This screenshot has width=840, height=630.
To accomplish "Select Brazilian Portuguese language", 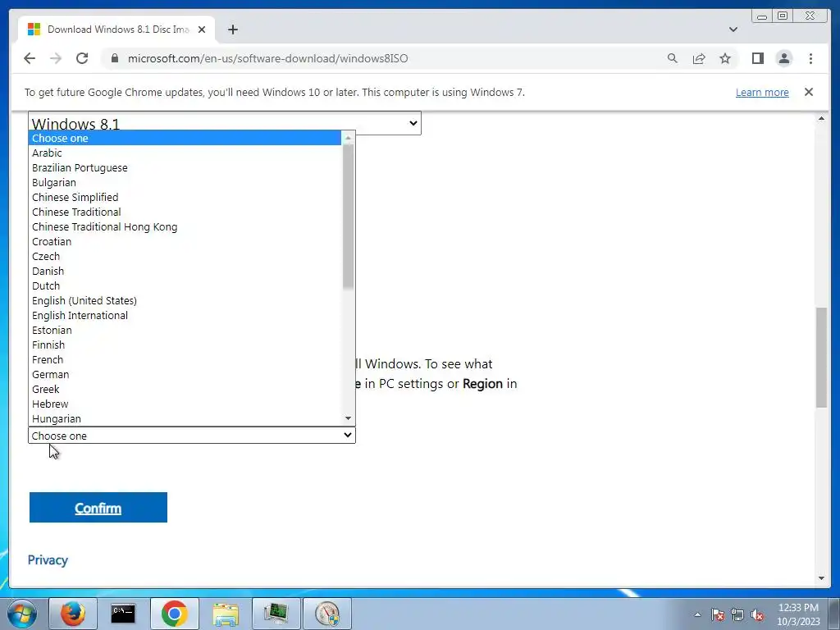I will pyautogui.click(x=185, y=167).
